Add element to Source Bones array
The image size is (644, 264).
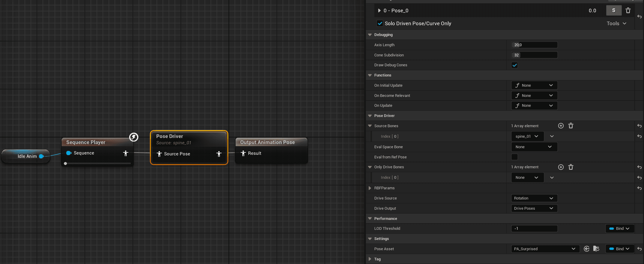click(x=561, y=126)
